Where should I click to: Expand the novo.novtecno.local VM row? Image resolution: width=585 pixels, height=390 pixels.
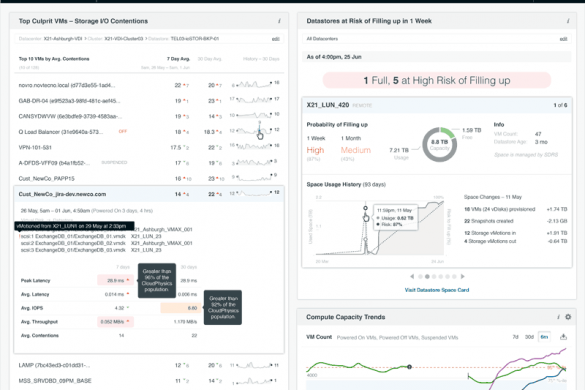149,85
